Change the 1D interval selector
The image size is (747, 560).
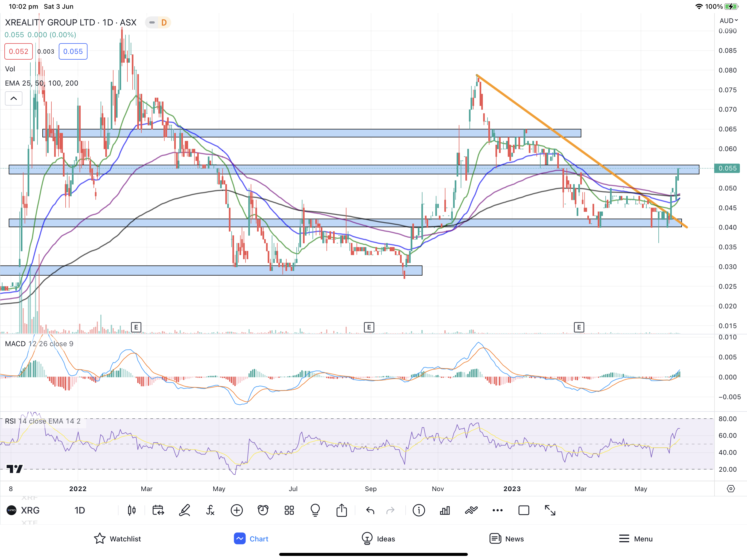(x=80, y=510)
